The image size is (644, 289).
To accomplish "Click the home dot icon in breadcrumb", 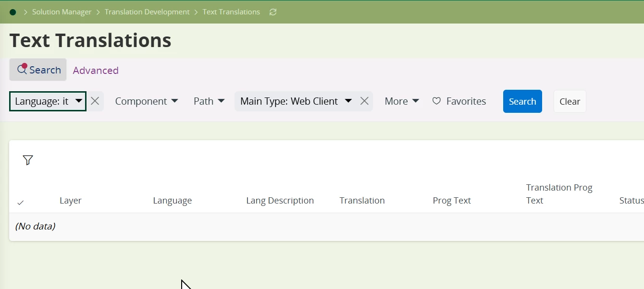I will tap(13, 12).
